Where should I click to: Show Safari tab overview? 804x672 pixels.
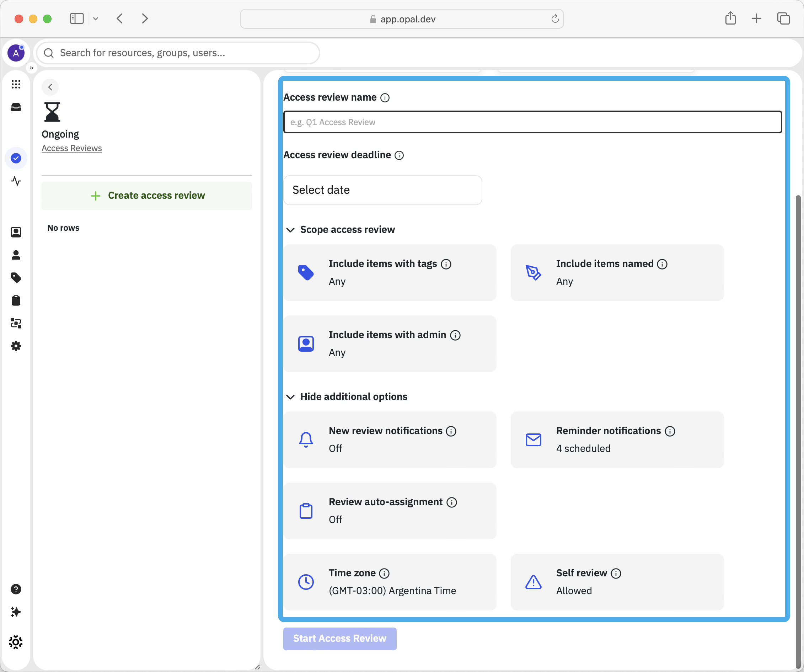pyautogui.click(x=783, y=18)
